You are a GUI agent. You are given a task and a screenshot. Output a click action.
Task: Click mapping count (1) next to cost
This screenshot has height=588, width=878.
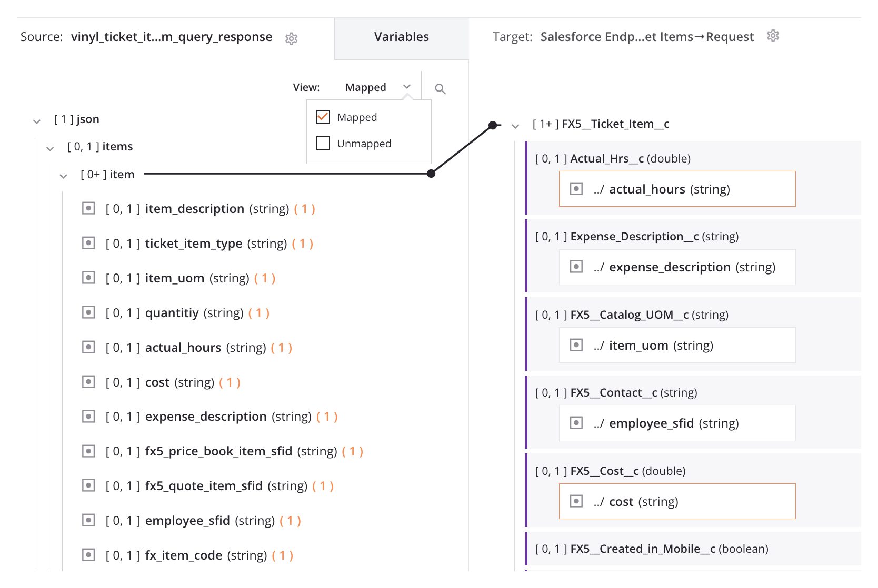click(230, 382)
